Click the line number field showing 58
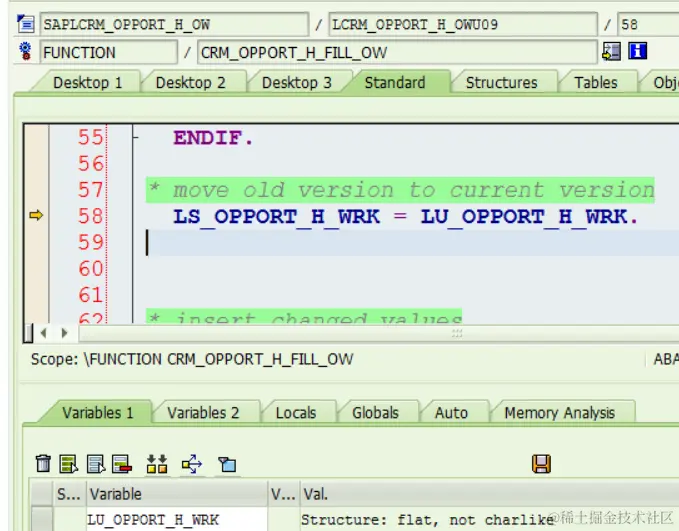 [x=649, y=24]
